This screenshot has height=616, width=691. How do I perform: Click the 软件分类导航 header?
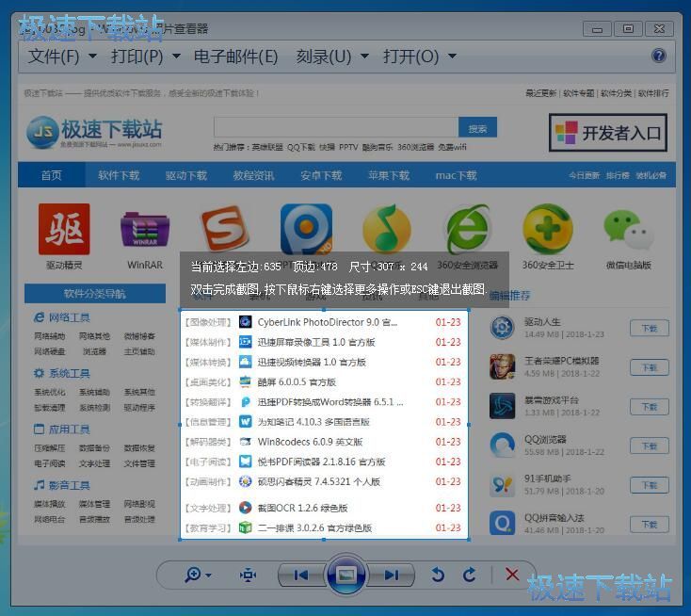pyautogui.click(x=95, y=294)
